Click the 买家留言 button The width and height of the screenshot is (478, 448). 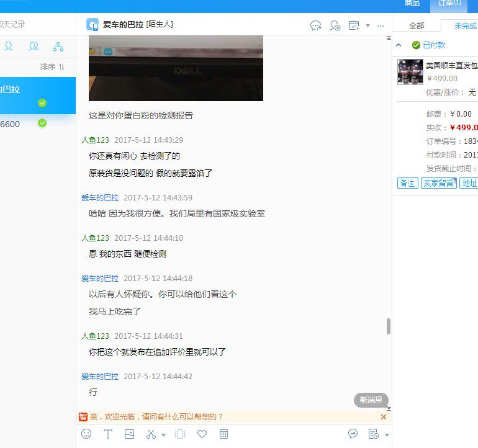439,183
